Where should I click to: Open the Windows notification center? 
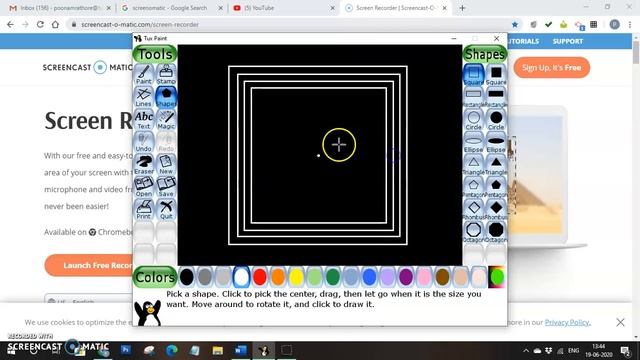(625, 350)
